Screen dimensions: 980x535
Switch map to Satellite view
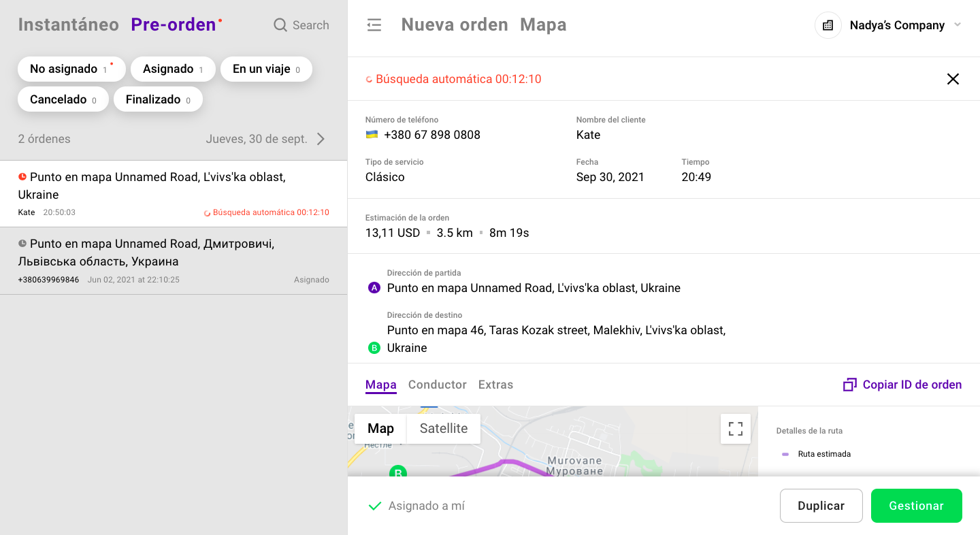(x=444, y=429)
